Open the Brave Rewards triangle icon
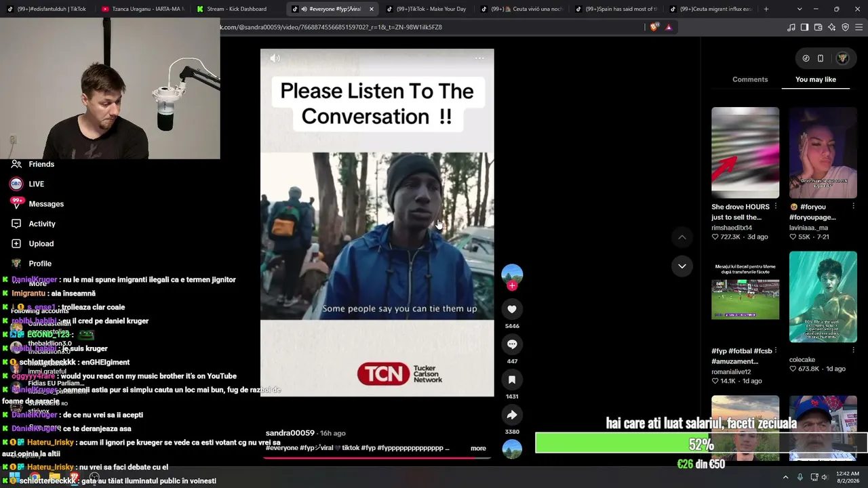The height and width of the screenshot is (488, 868). [669, 27]
